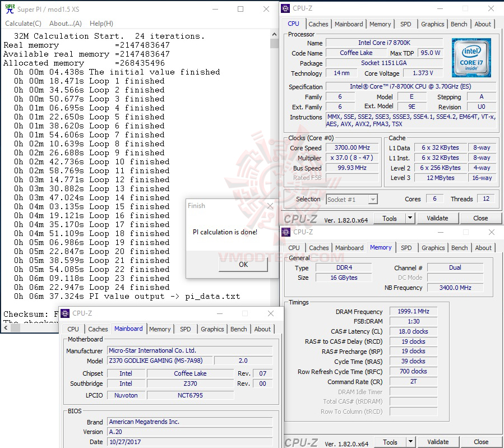Click Validate in the bottom CPU-Z window
The image size is (504, 448).
438,441
